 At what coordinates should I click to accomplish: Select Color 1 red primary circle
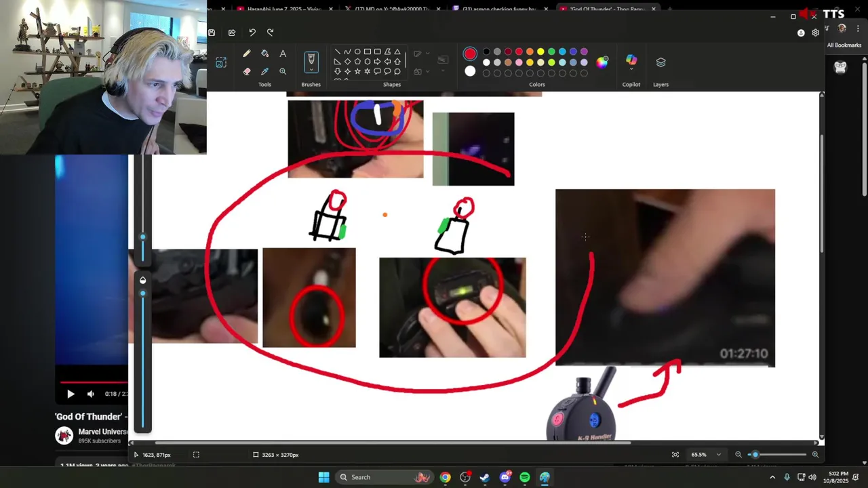click(470, 54)
